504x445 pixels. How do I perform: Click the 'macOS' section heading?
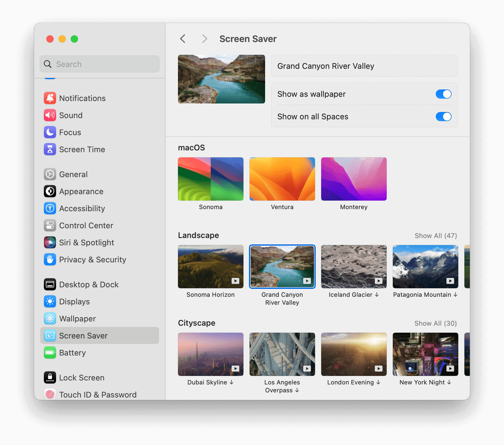(191, 148)
